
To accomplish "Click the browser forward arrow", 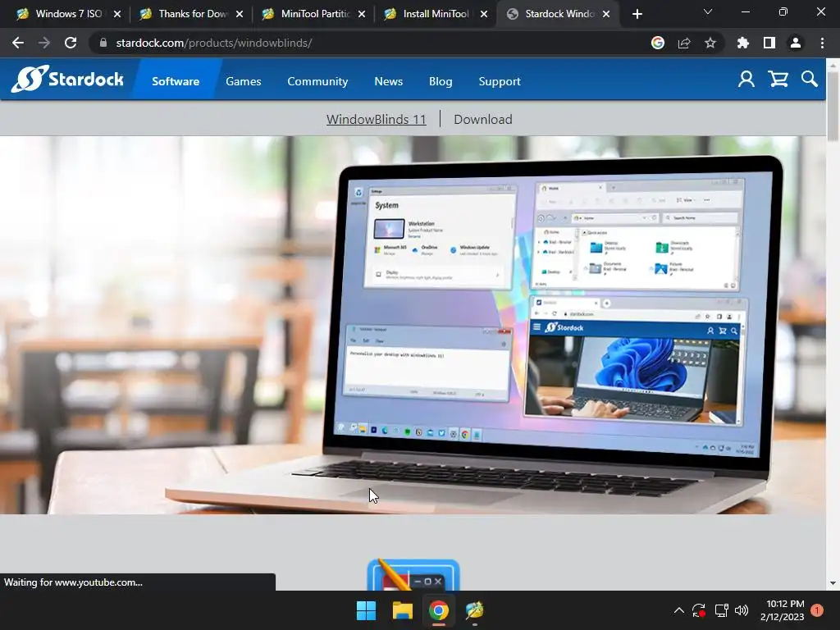I will [44, 43].
